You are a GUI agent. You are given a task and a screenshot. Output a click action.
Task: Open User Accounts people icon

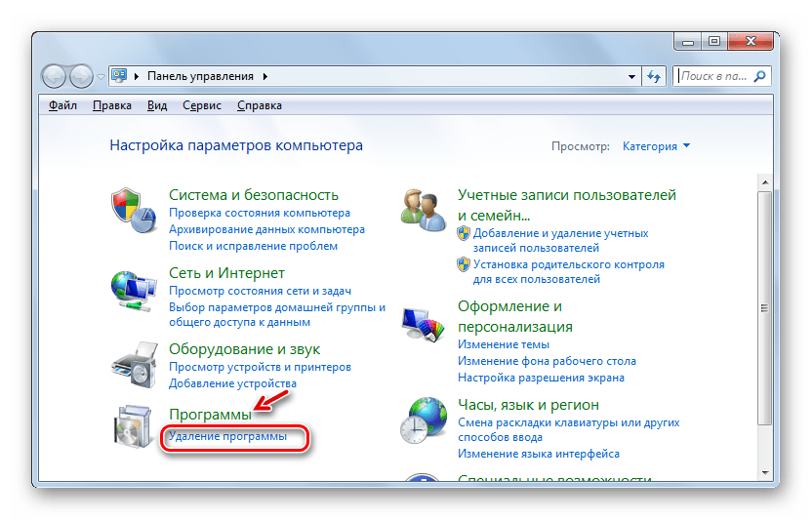coord(424,210)
